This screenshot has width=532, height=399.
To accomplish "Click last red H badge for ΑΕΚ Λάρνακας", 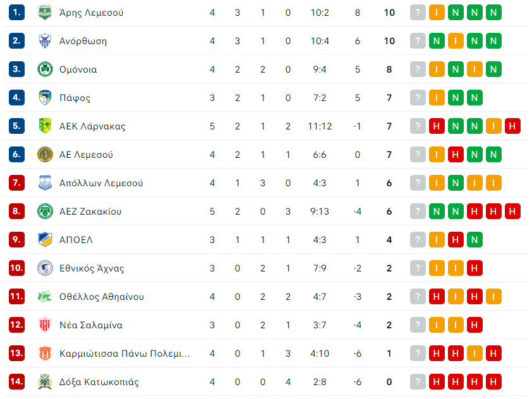I will (512, 126).
